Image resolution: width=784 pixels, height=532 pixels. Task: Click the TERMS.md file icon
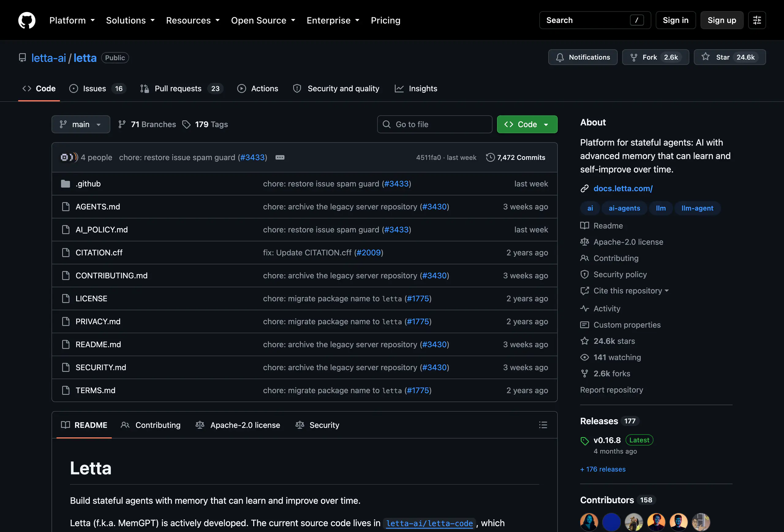click(66, 390)
